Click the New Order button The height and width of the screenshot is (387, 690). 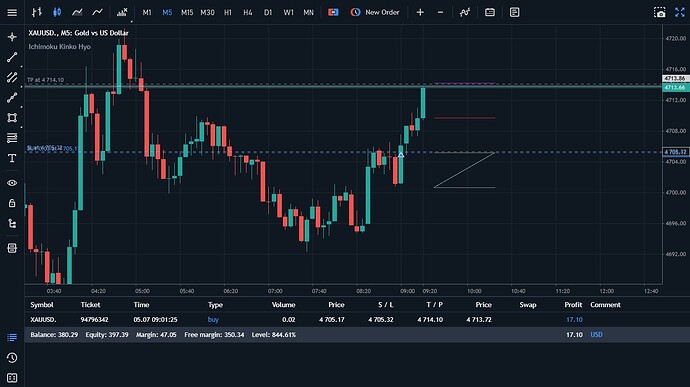pos(375,12)
